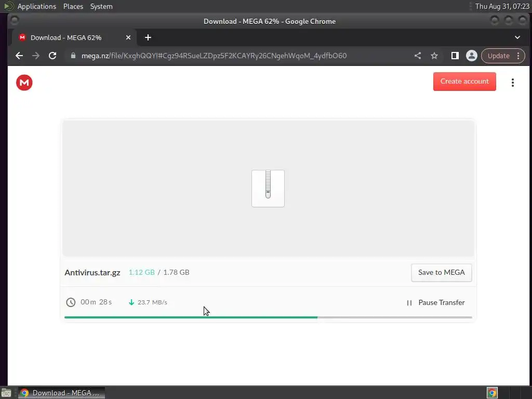This screenshot has height=399, width=532.
Task: Expand the tab search chevron
Action: pos(517,37)
